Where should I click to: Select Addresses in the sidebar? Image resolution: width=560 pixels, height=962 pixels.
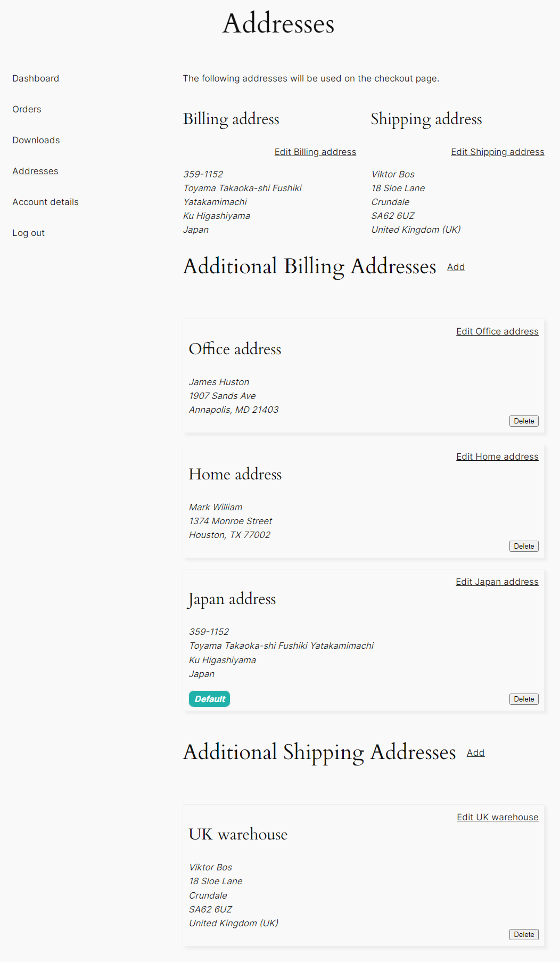[x=35, y=171]
